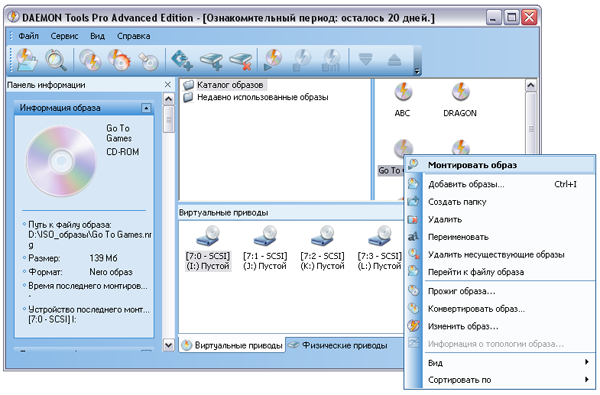Click the grey eject toolbar icon
Screen dimensions: 600x395
click(395, 60)
